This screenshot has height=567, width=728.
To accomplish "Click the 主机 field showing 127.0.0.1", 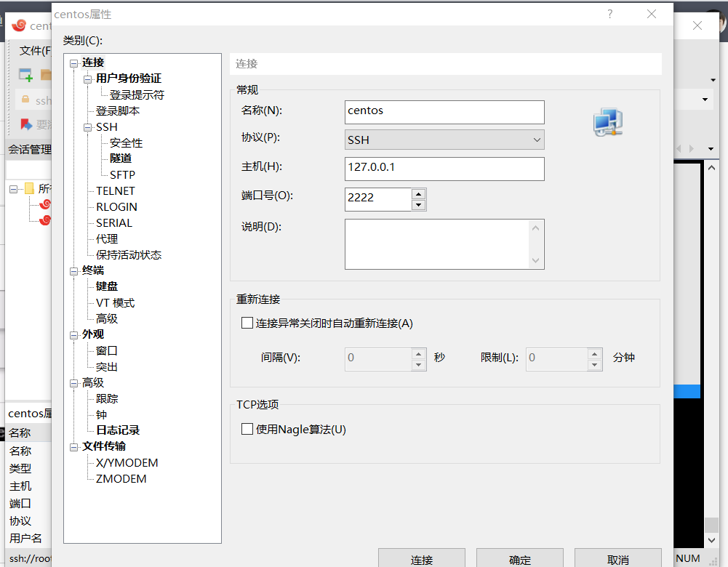I will click(x=444, y=169).
